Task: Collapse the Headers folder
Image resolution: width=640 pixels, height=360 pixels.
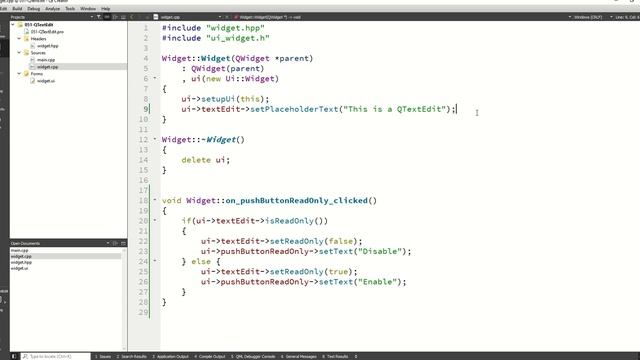Action: [19, 39]
